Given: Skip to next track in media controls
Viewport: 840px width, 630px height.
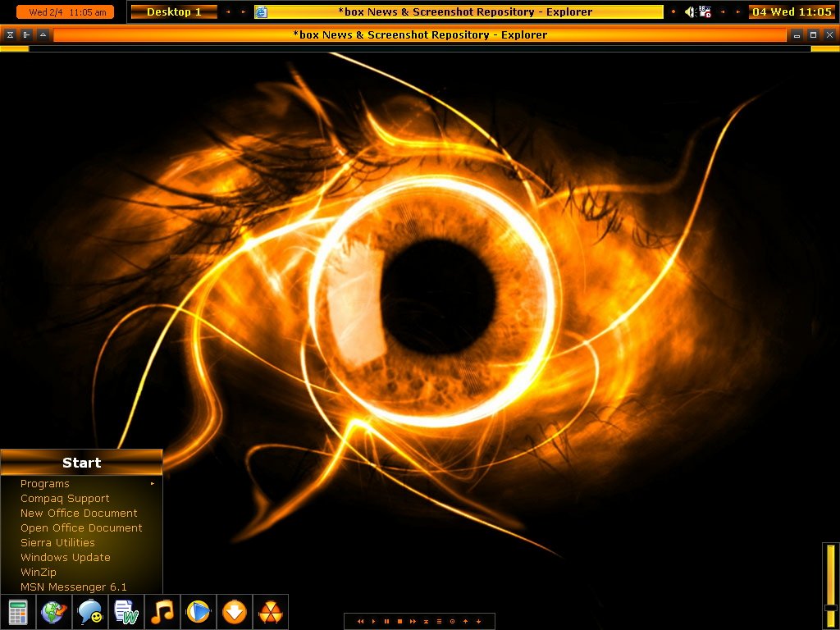Looking at the screenshot, I should [x=413, y=622].
